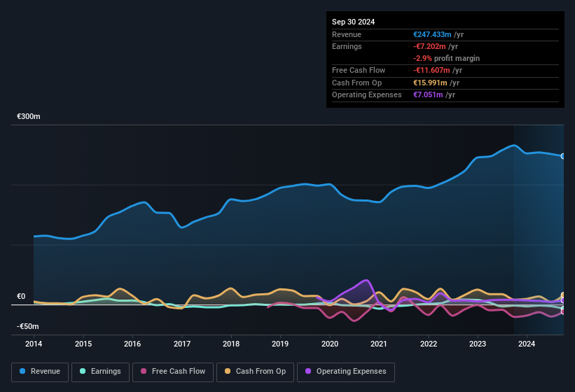Viewport: 575px width, 392px height.
Task: Click the €7.051m Operating Expenses value
Action: tap(427, 94)
